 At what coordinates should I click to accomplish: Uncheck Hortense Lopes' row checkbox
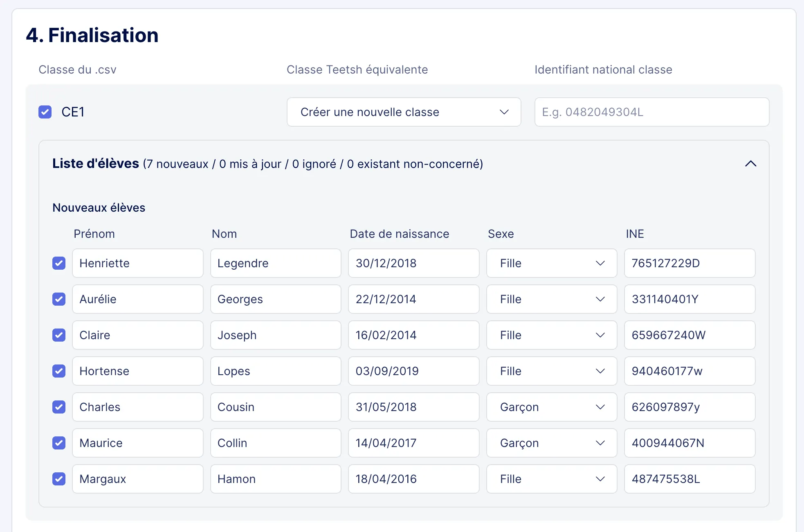pos(59,371)
